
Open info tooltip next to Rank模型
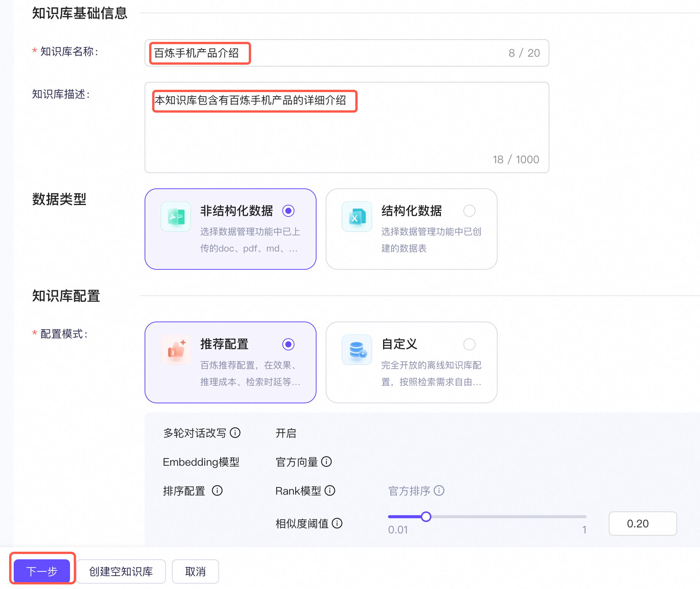(330, 490)
